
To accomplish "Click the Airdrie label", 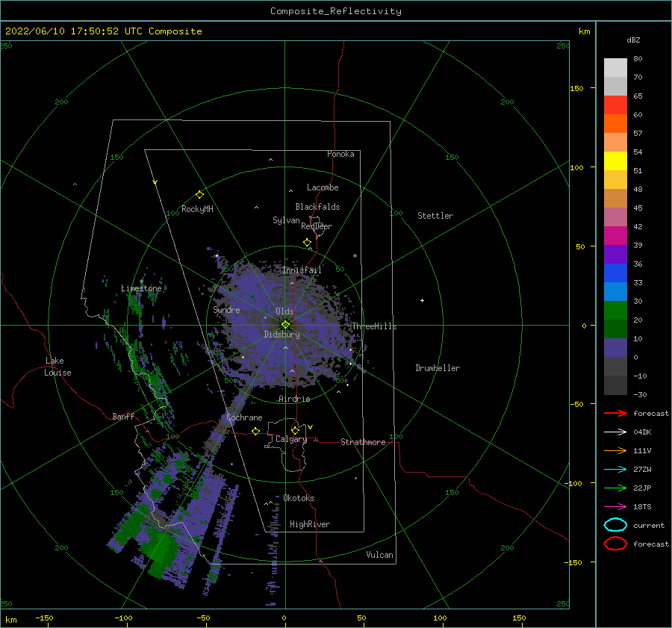I will pos(294,399).
